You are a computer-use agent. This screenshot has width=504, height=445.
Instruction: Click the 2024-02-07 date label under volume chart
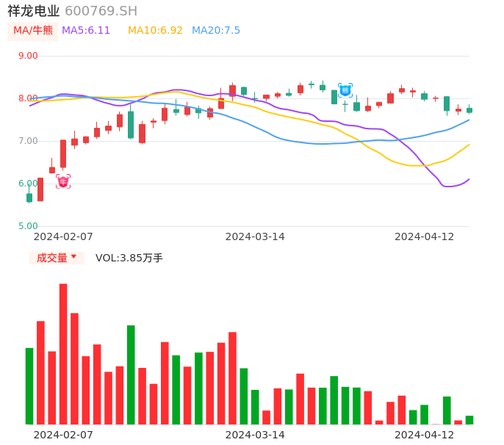tap(63, 435)
